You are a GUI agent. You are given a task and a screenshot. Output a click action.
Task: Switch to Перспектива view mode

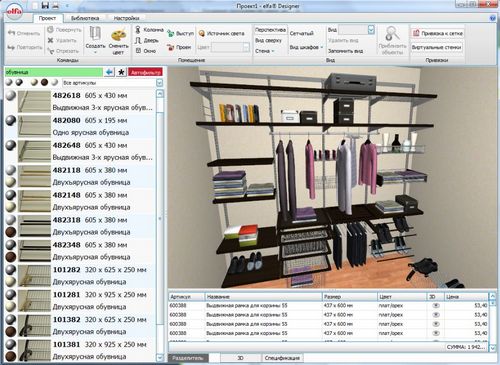pyautogui.click(x=270, y=30)
